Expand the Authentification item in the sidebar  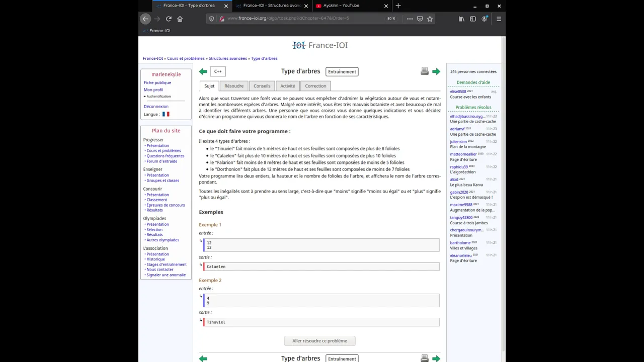pos(157,96)
